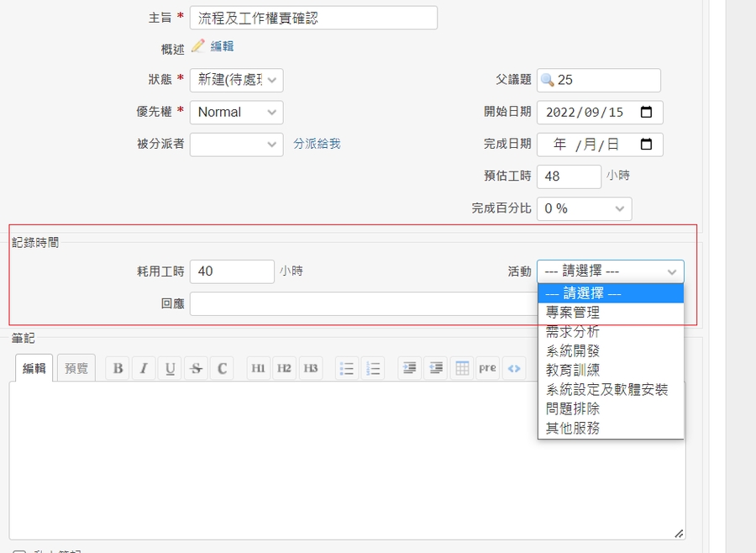Apply italic formatting in notes editor
The height and width of the screenshot is (553, 756).
[x=144, y=368]
